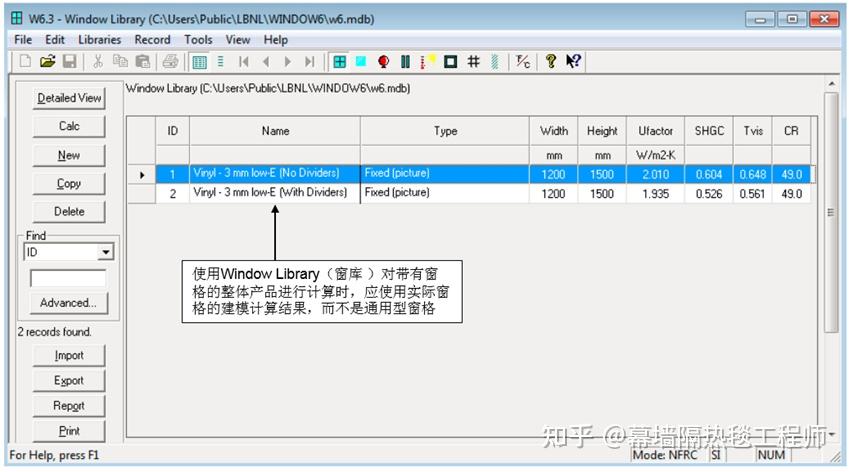The width and height of the screenshot is (849, 472).
Task: Click the context help pointer icon
Action: tap(573, 61)
